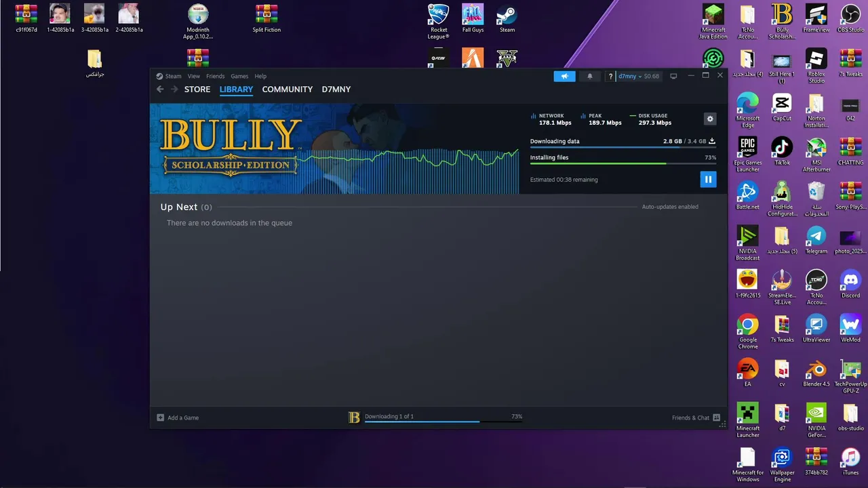Select the Minecraft Launcher shortcut

coord(748,420)
